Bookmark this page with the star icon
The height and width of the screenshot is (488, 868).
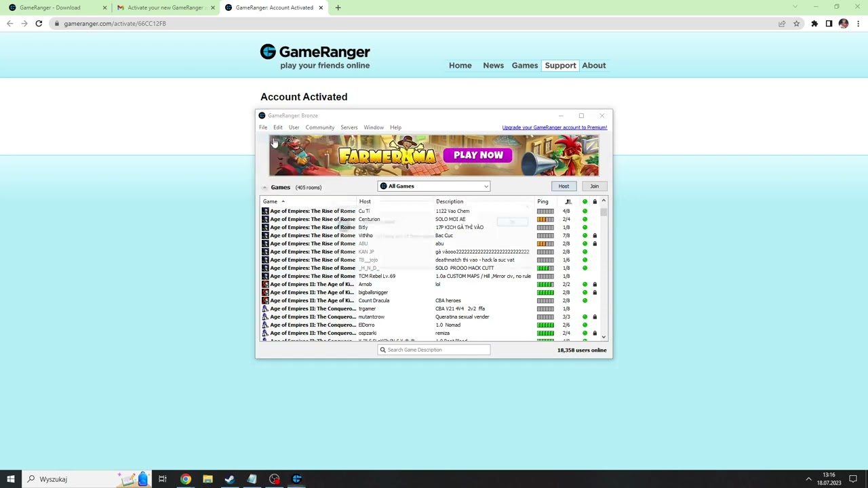coord(796,24)
